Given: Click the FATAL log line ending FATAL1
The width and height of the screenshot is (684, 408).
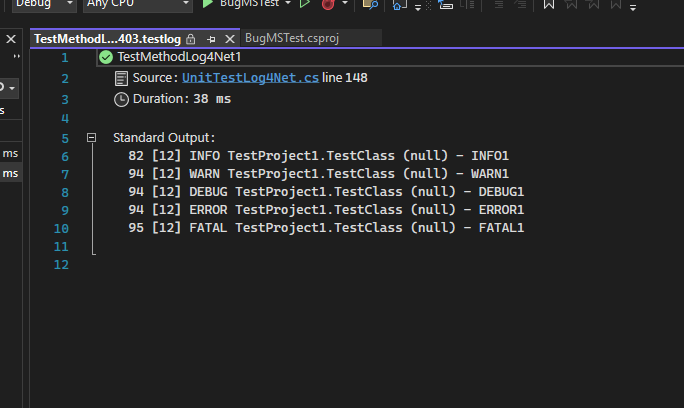Looking at the screenshot, I should pyautogui.click(x=326, y=227).
